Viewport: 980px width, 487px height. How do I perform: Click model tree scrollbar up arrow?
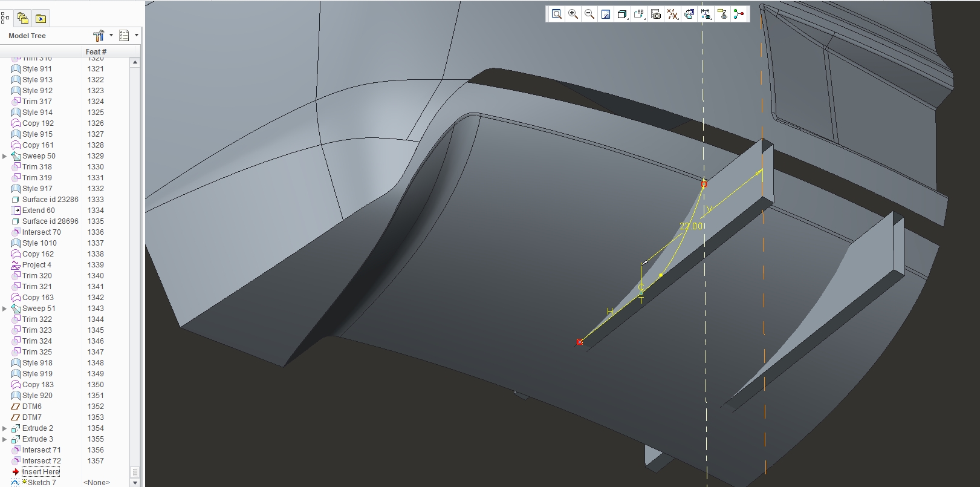(135, 62)
